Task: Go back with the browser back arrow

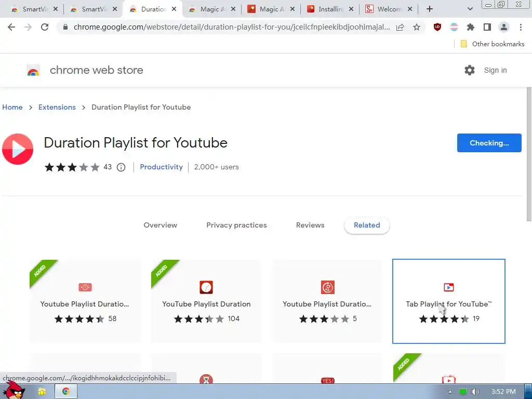Action: 11,27
